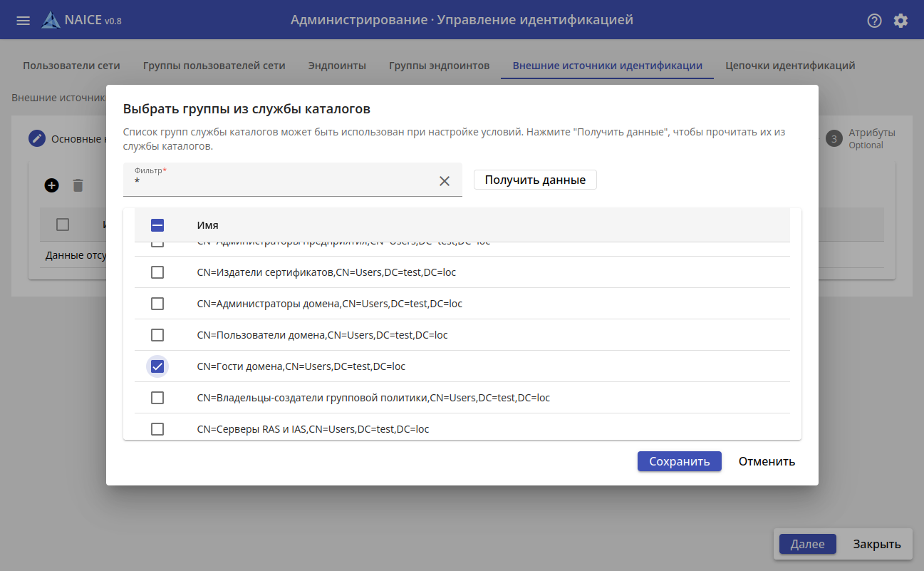
Task: Click the trash delete icon
Action: coord(78,185)
